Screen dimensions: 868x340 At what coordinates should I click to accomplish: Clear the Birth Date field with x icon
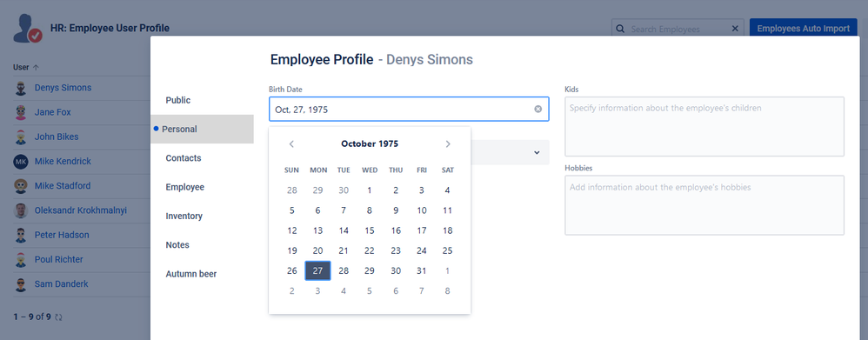(x=537, y=109)
